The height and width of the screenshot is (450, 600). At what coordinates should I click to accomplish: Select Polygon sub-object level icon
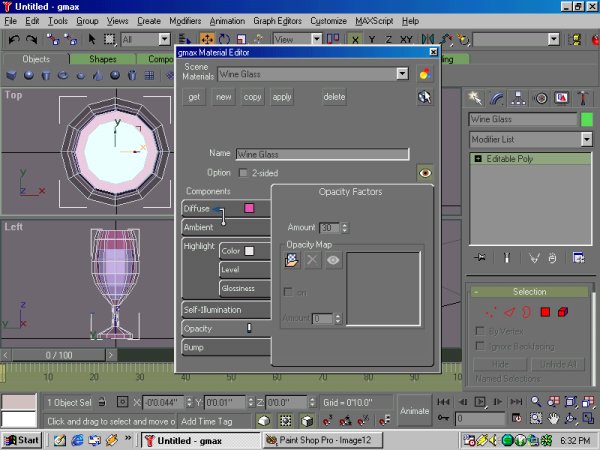point(545,312)
